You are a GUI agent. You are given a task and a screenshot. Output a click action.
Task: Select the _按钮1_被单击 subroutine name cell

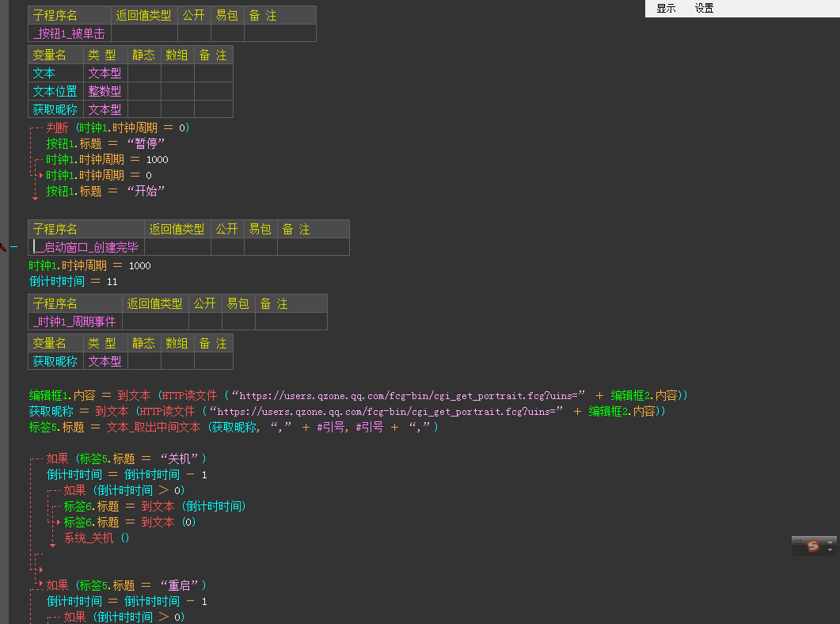(x=70, y=33)
